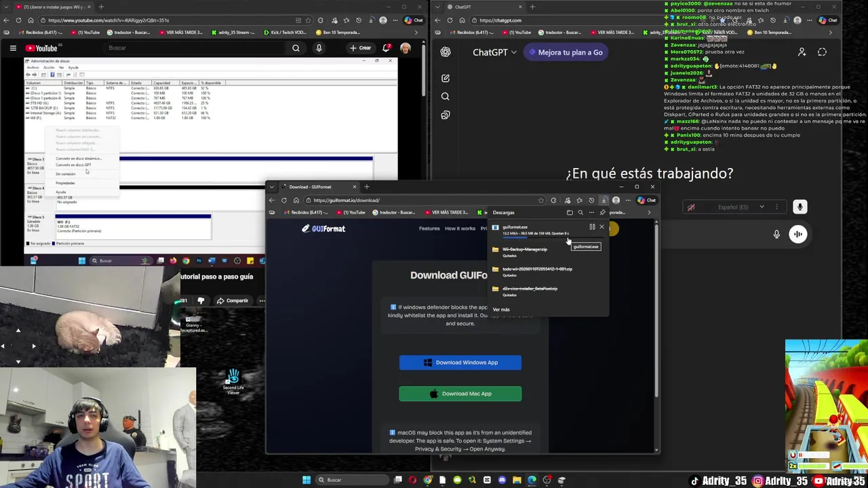Click the YouTube logo
Viewport: 868px width, 488px height.
(42, 48)
